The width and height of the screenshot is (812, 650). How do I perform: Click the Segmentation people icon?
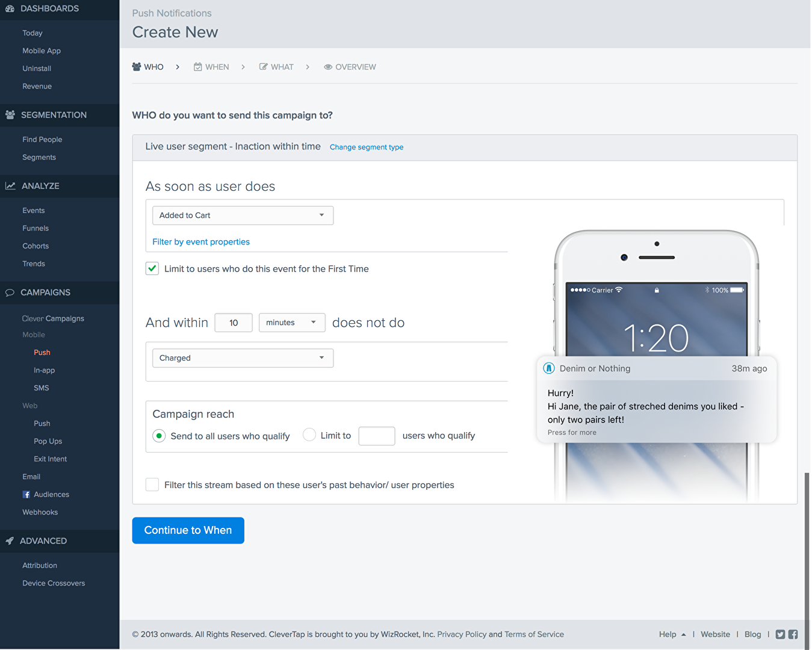pyautogui.click(x=10, y=114)
